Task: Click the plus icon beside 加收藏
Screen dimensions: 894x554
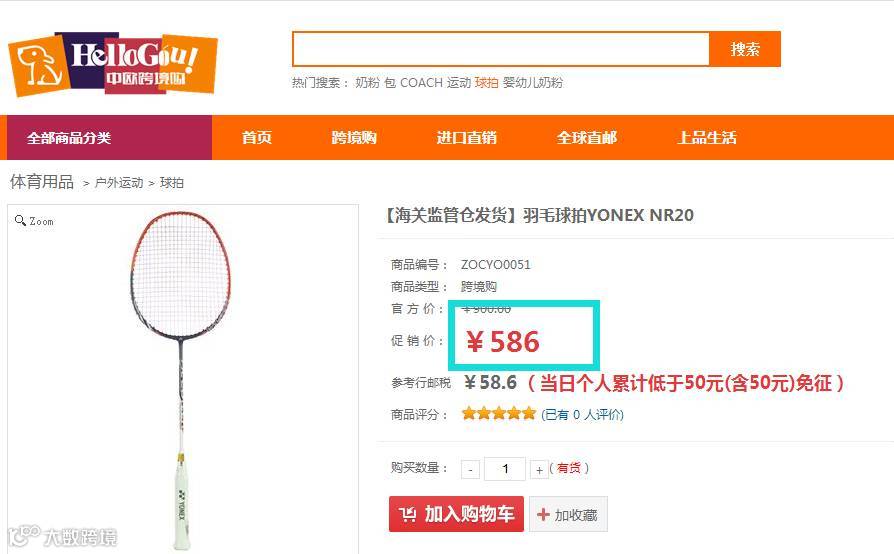Action: pos(543,515)
